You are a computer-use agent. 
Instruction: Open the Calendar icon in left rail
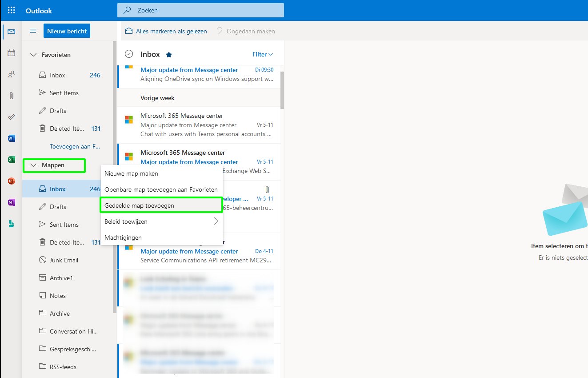pyautogui.click(x=12, y=53)
